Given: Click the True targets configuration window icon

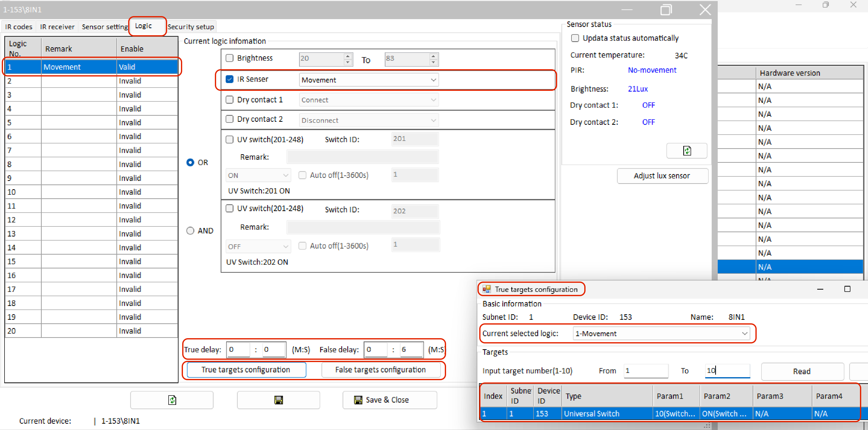Looking at the screenshot, I should pos(487,289).
